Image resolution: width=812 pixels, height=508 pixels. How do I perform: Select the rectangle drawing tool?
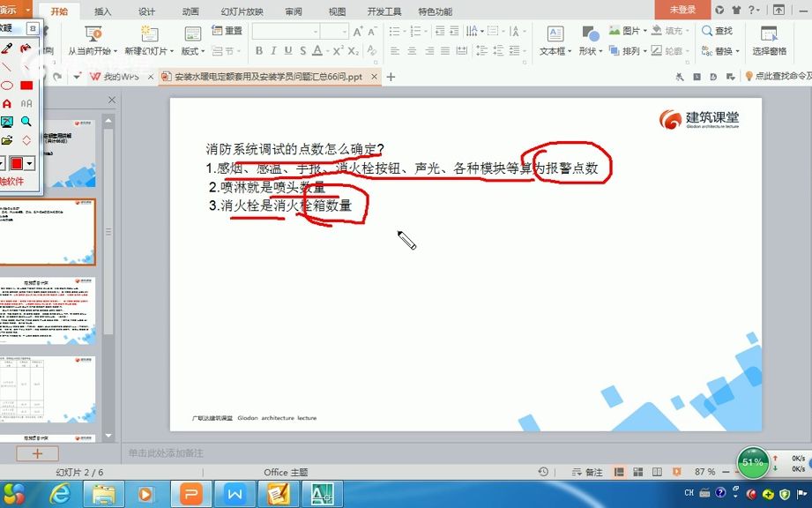[x=27, y=86]
